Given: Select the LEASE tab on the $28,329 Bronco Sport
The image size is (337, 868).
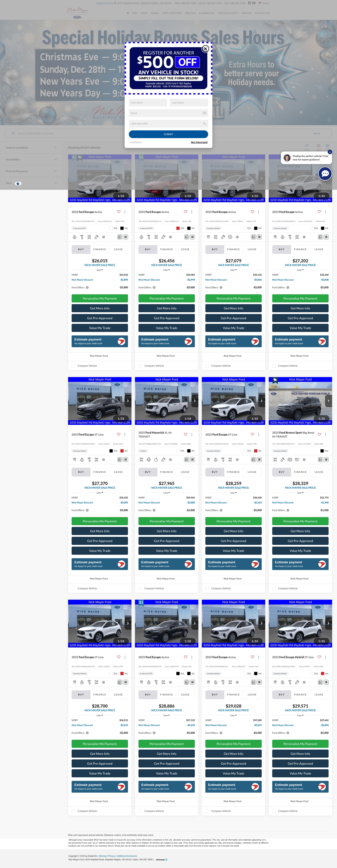Looking at the screenshot, I should point(319,472).
